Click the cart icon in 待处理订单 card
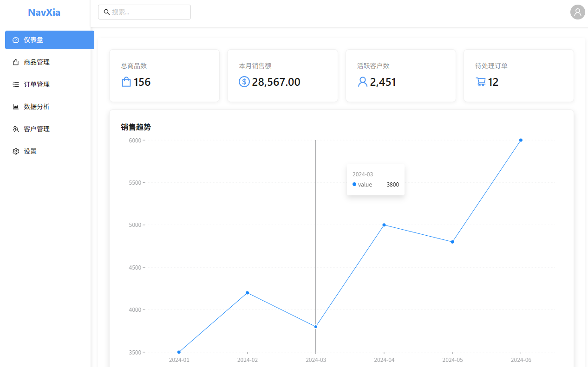Screen dimensions: 588x367 tap(481, 82)
